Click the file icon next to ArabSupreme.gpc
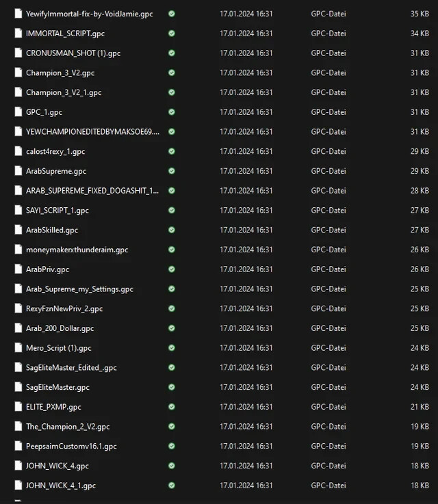This screenshot has width=438, height=504. pos(18,171)
